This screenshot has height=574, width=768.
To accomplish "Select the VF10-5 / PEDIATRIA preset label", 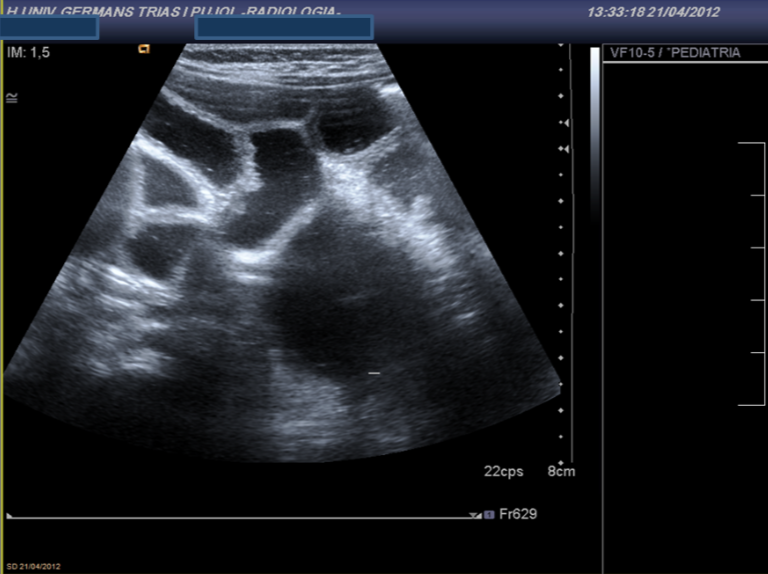I will click(x=674, y=53).
